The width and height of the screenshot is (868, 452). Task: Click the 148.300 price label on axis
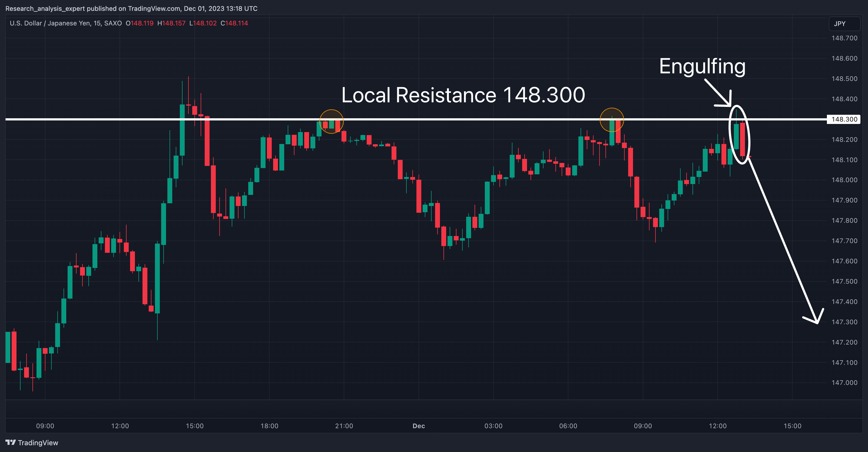pyautogui.click(x=844, y=119)
